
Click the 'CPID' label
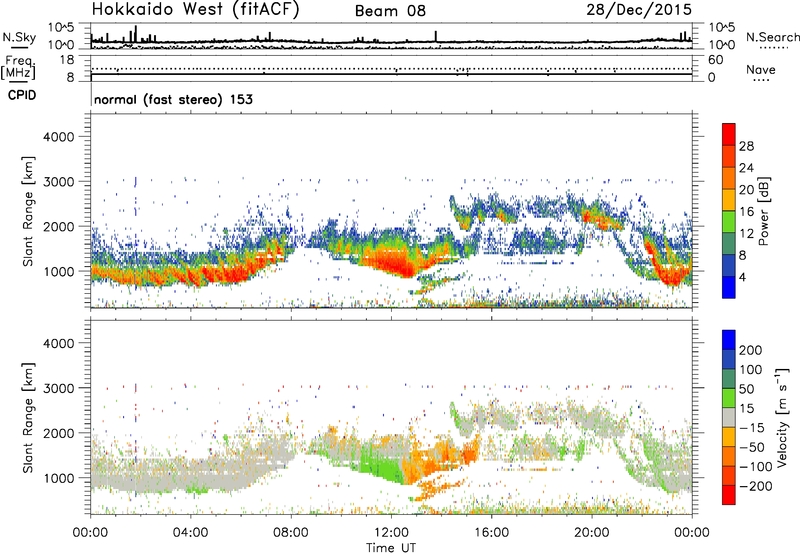coord(22,95)
